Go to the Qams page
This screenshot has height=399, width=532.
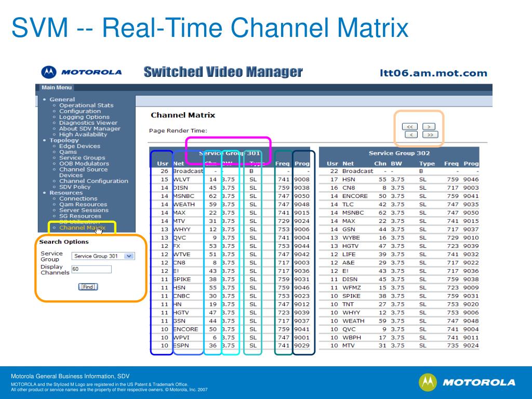point(68,152)
